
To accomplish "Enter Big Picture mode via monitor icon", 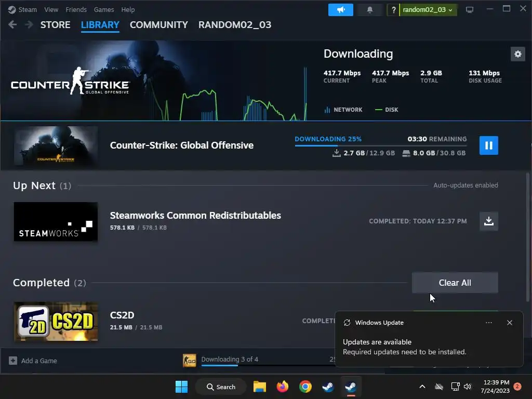I will tap(470, 10).
